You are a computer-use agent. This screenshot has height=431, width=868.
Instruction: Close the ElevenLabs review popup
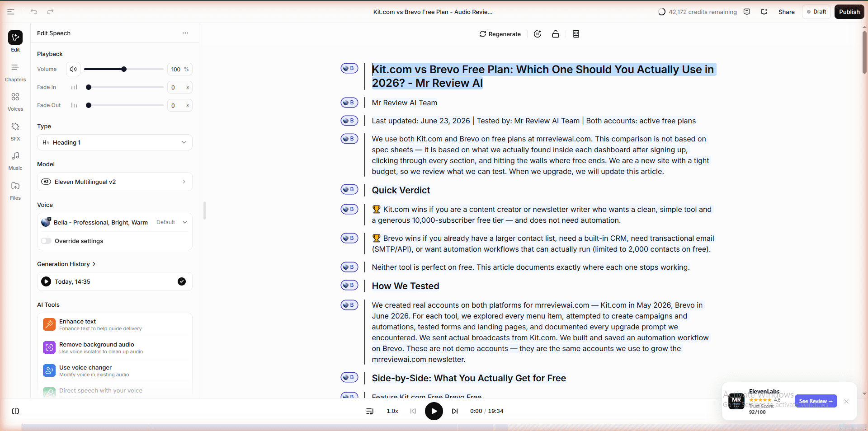click(846, 401)
